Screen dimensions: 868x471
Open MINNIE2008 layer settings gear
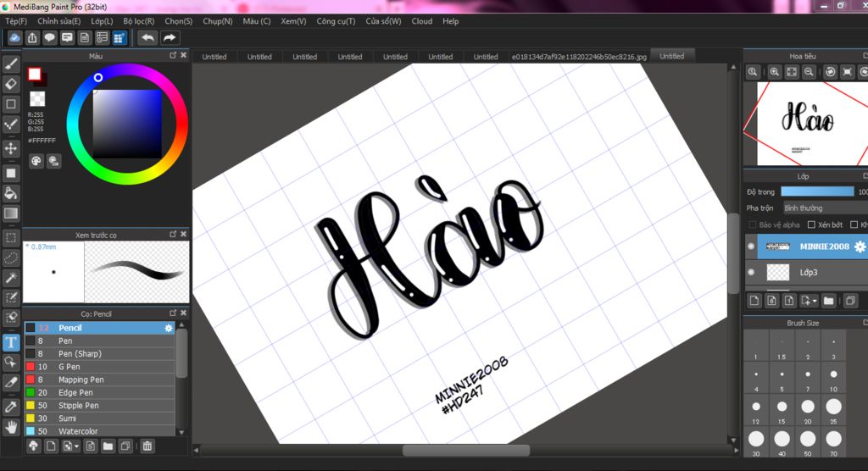(860, 247)
